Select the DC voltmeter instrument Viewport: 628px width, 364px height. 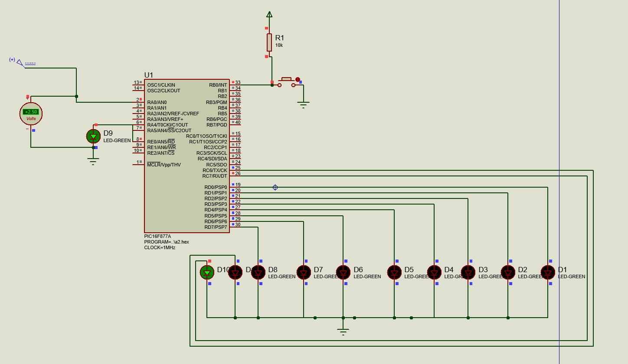31,114
